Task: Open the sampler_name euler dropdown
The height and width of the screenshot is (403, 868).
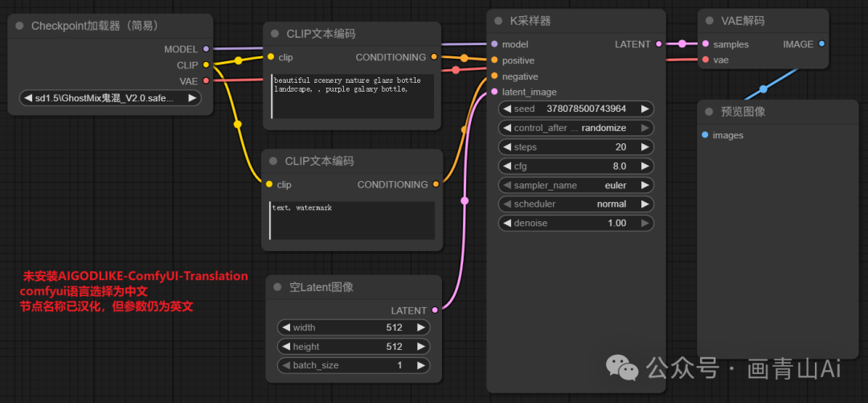Action: (576, 185)
